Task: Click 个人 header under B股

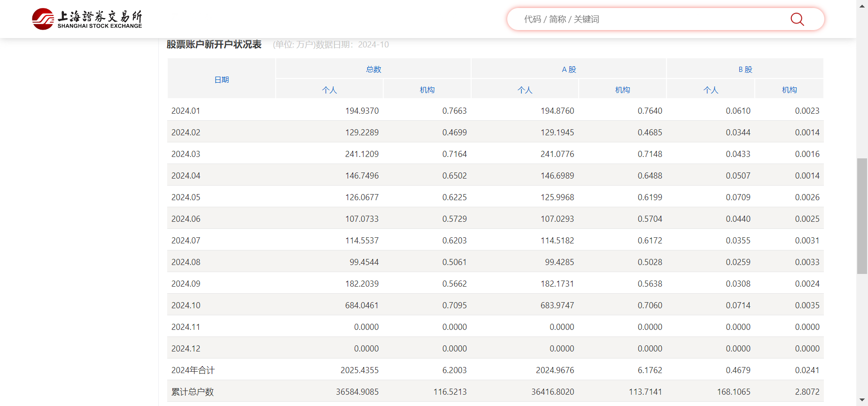Action: [711, 90]
